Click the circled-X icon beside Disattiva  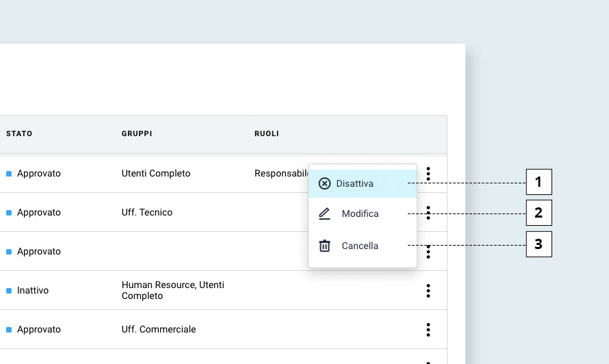[325, 183]
